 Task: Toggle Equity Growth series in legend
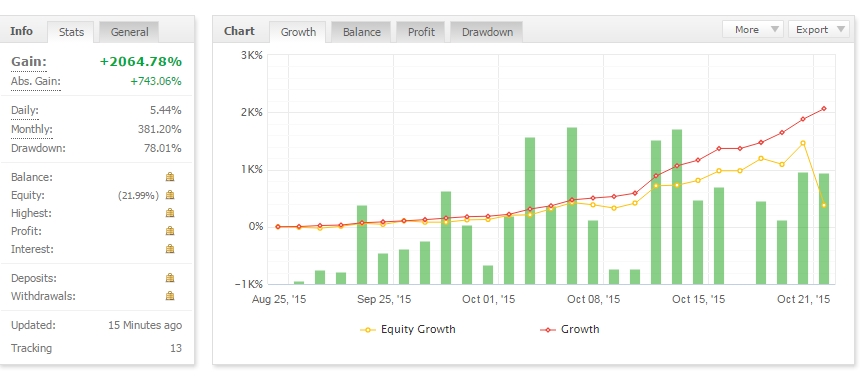click(x=408, y=330)
